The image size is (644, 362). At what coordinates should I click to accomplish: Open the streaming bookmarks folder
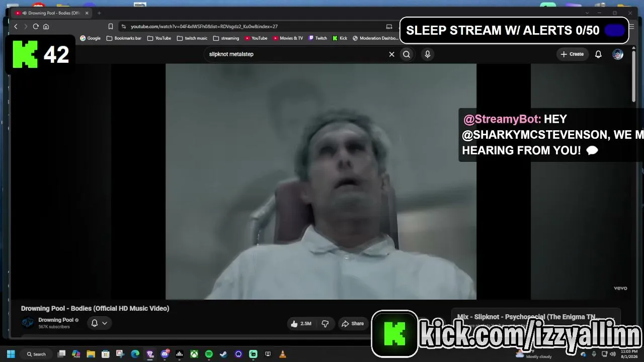[x=226, y=38]
